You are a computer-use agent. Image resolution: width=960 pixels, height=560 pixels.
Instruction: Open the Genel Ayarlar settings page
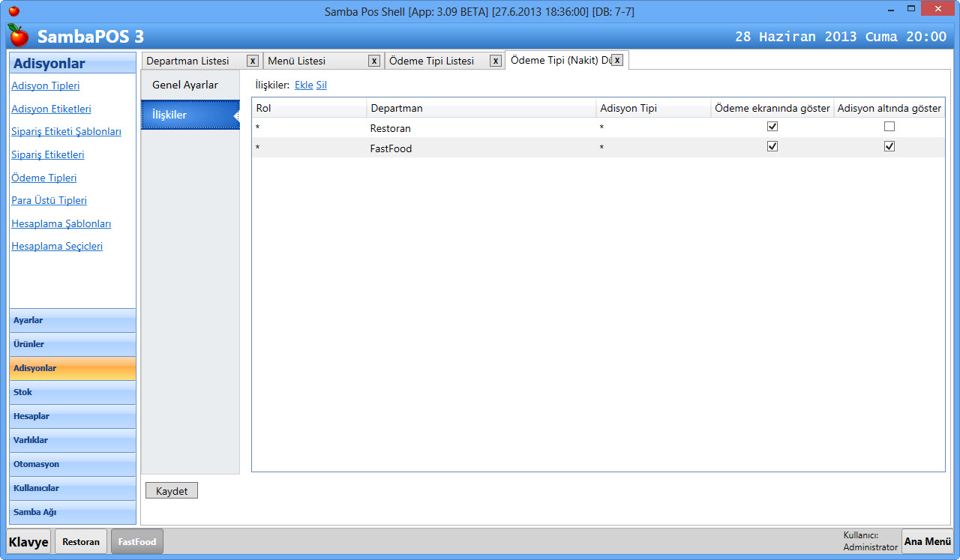[185, 85]
